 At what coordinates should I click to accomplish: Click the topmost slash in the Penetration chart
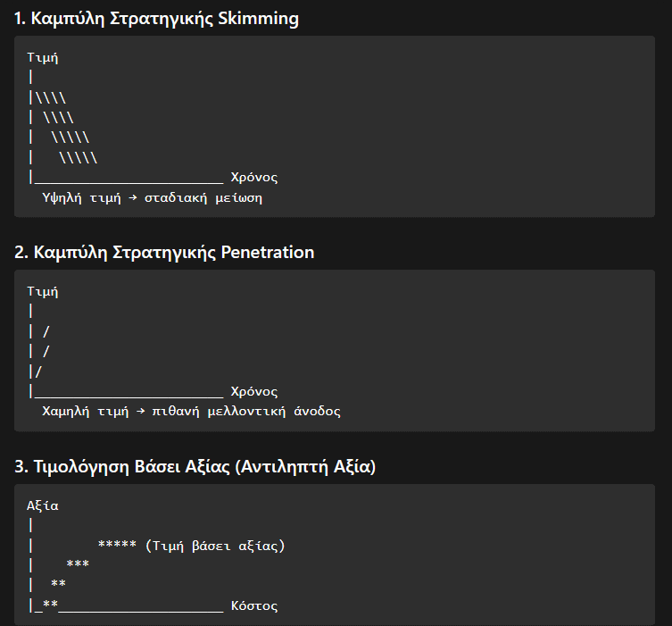(x=46, y=332)
